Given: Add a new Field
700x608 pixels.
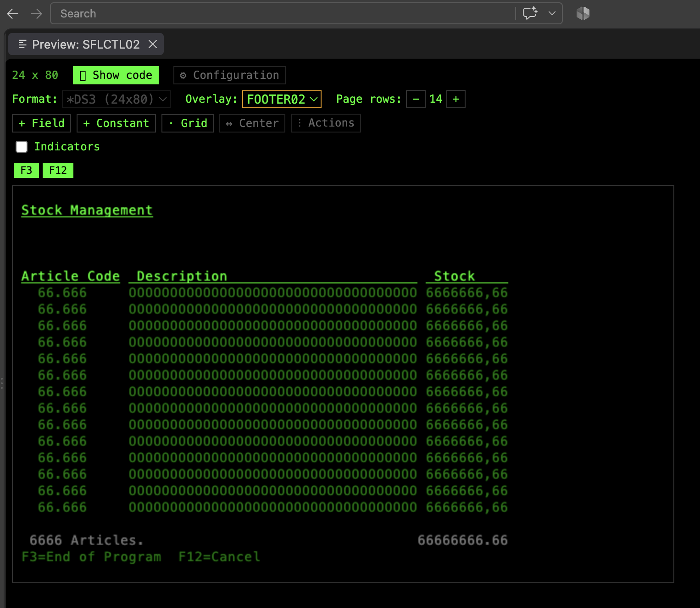Looking at the screenshot, I should (41, 123).
